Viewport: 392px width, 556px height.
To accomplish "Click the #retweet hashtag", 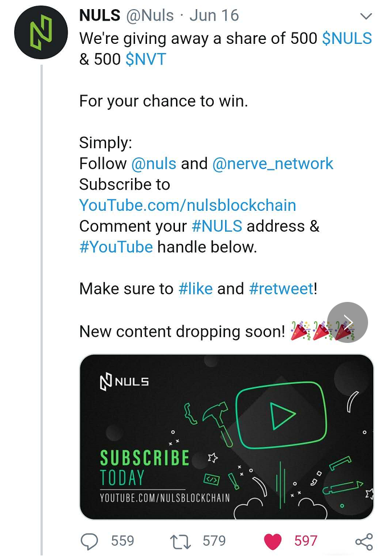I will pos(281,289).
